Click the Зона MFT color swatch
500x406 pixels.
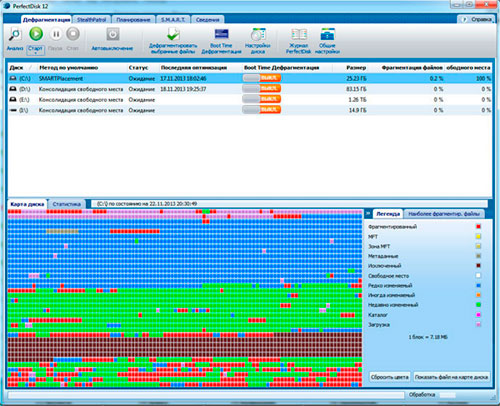point(478,246)
